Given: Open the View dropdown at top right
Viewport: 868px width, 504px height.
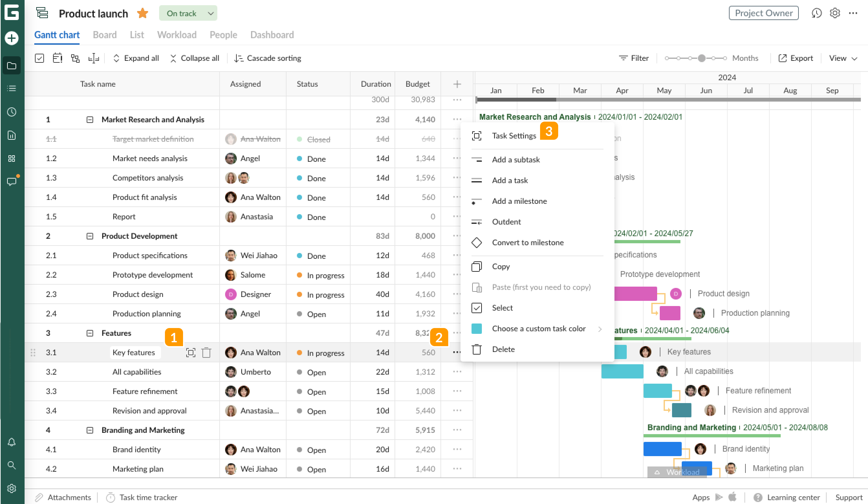Looking at the screenshot, I should [842, 58].
